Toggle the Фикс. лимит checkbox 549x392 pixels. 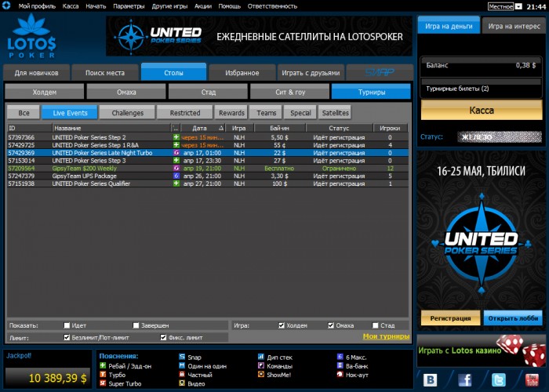point(163,337)
